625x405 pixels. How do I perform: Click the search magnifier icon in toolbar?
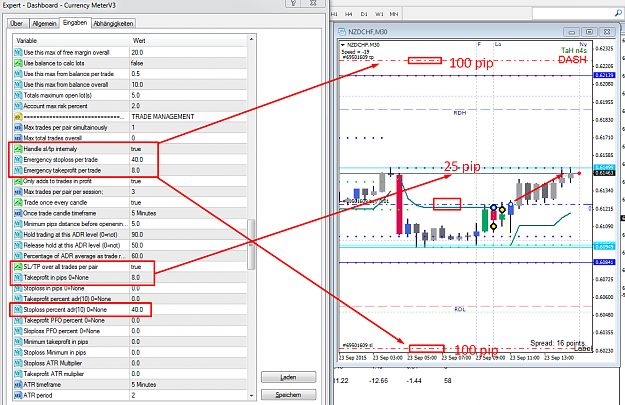click(618, 13)
